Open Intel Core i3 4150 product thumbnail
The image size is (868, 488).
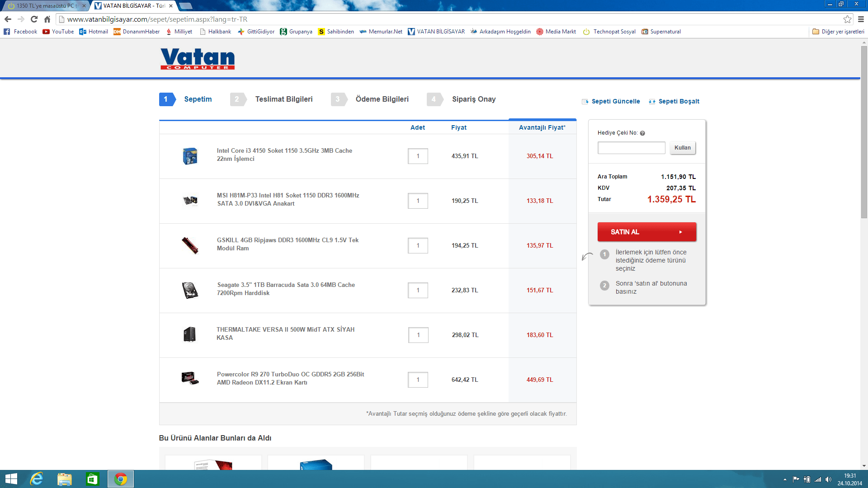point(190,156)
